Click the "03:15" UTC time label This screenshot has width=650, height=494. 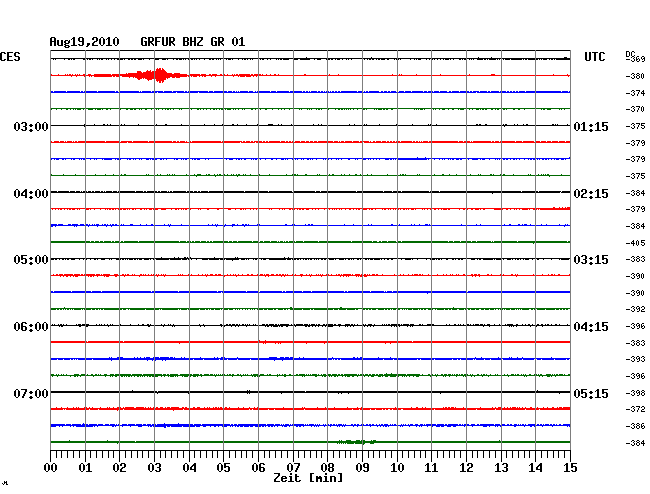(591, 260)
